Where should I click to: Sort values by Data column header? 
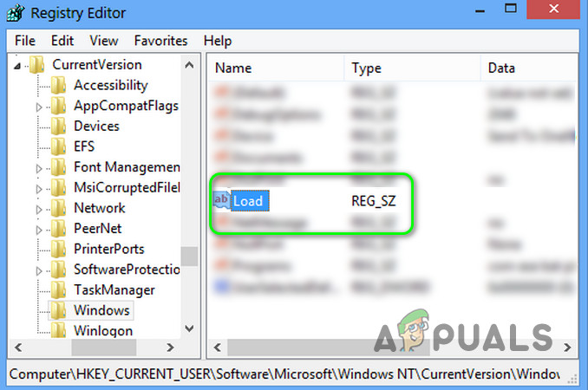529,68
